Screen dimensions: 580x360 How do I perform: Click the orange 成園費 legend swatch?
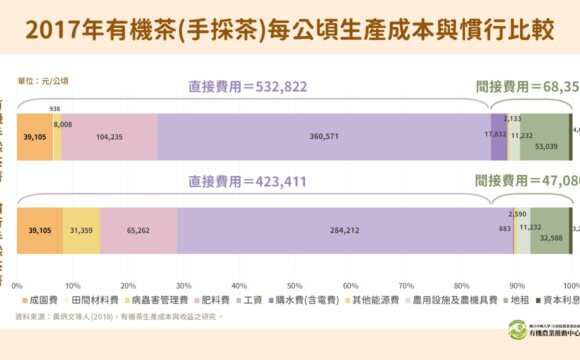point(25,300)
